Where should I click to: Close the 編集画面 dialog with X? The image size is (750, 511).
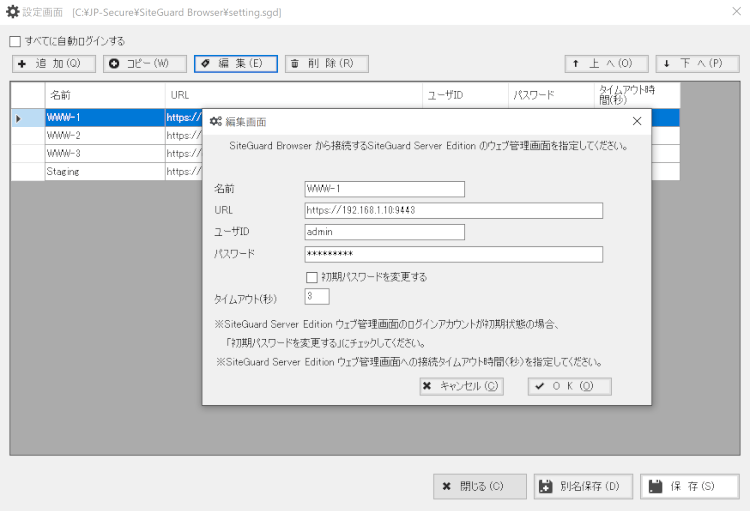(x=637, y=121)
